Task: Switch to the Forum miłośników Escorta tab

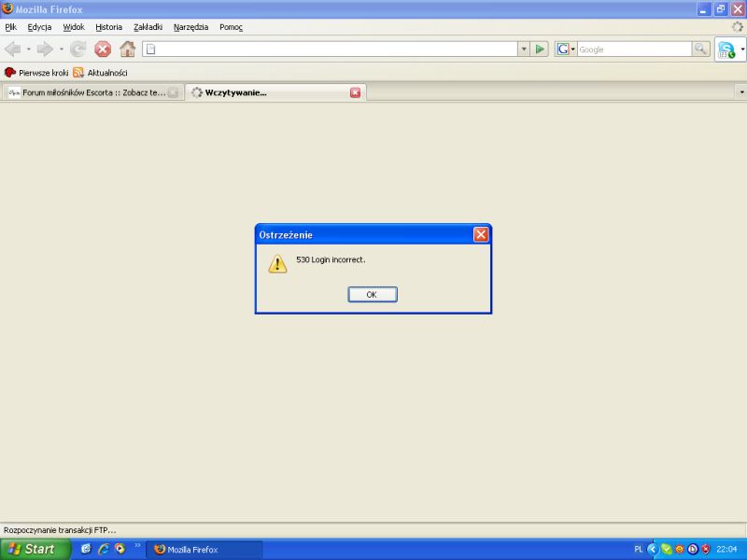Action: [87, 92]
